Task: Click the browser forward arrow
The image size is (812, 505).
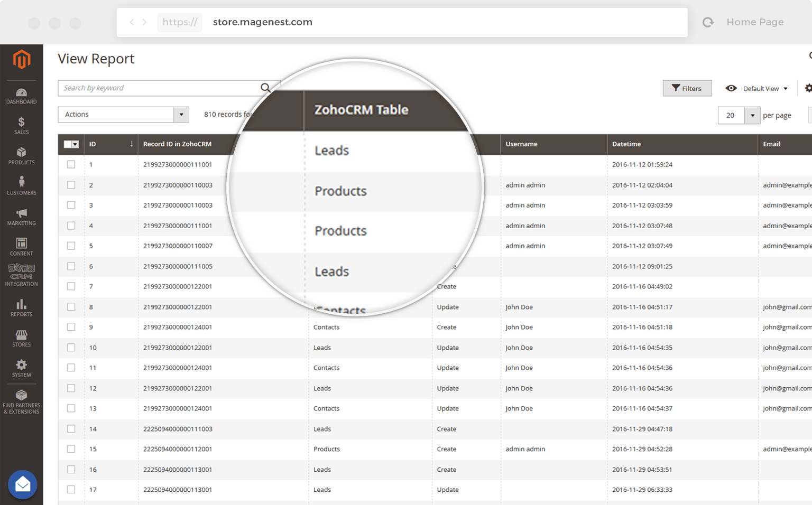Action: [144, 22]
